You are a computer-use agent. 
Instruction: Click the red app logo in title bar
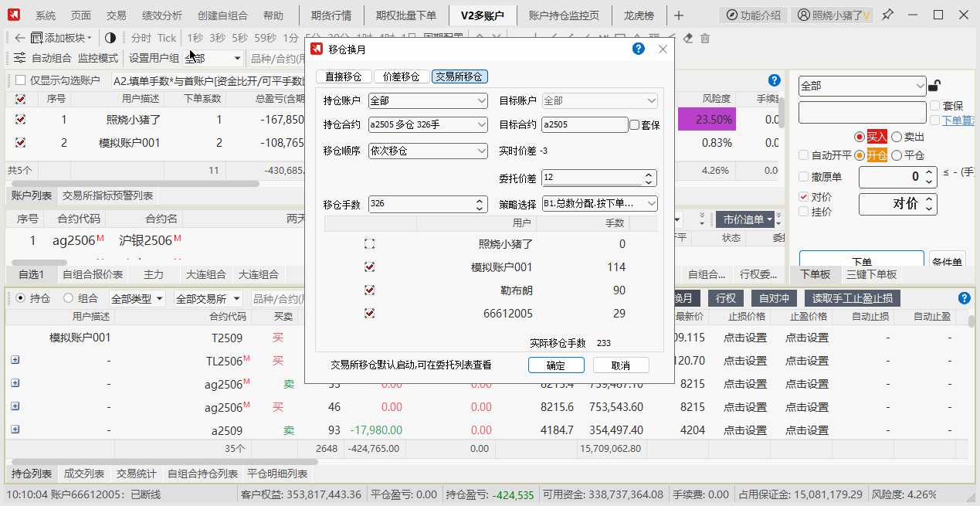14,15
